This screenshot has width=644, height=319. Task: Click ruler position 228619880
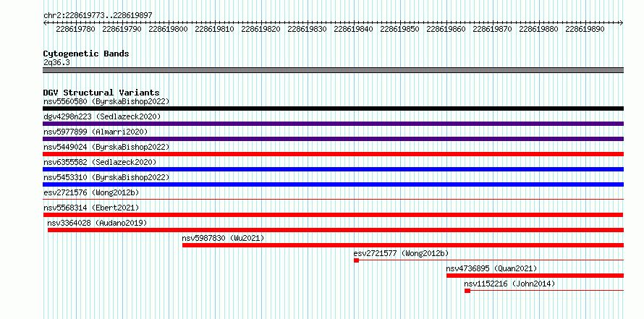[539, 29]
